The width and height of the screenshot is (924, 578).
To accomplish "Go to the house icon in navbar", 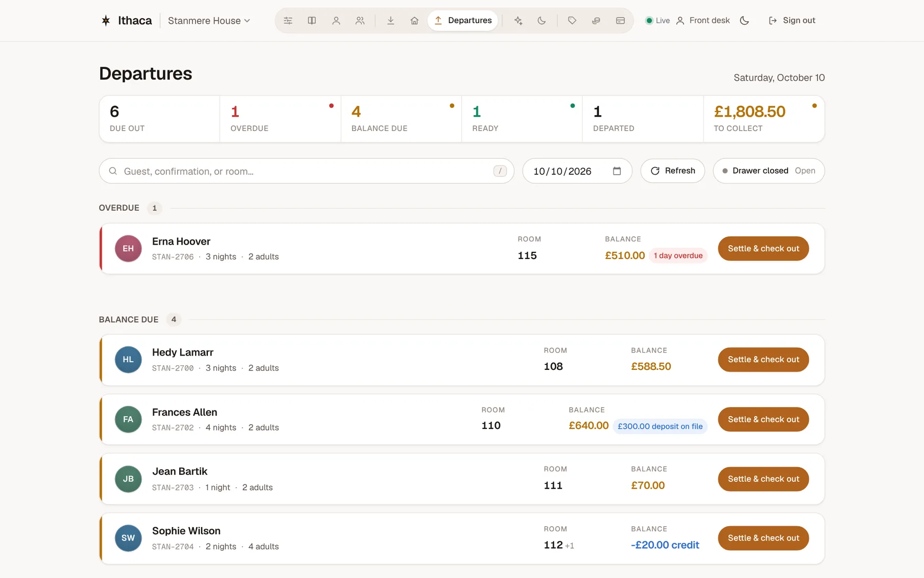I will (414, 21).
